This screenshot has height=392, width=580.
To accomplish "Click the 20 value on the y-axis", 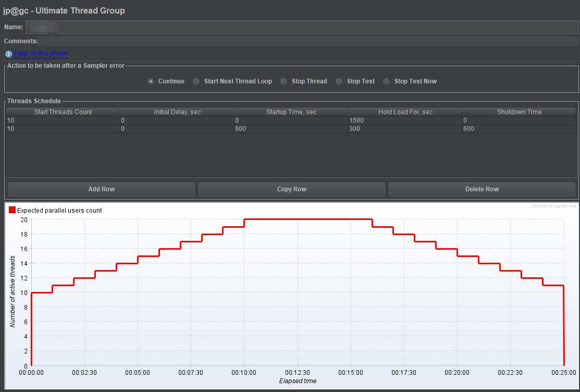I will 24,219.
